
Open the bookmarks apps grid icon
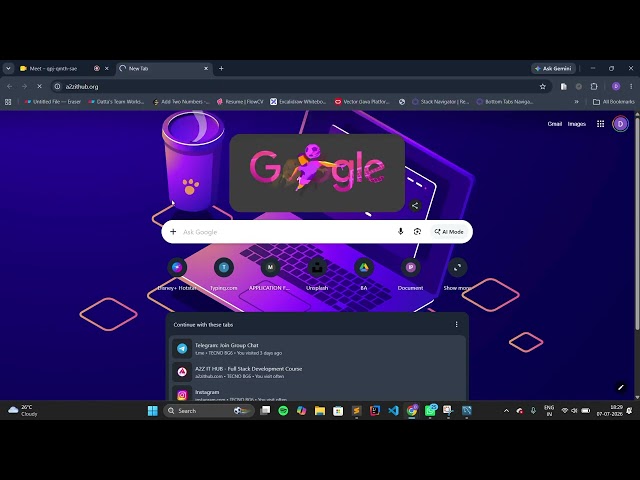pyautogui.click(x=8, y=102)
